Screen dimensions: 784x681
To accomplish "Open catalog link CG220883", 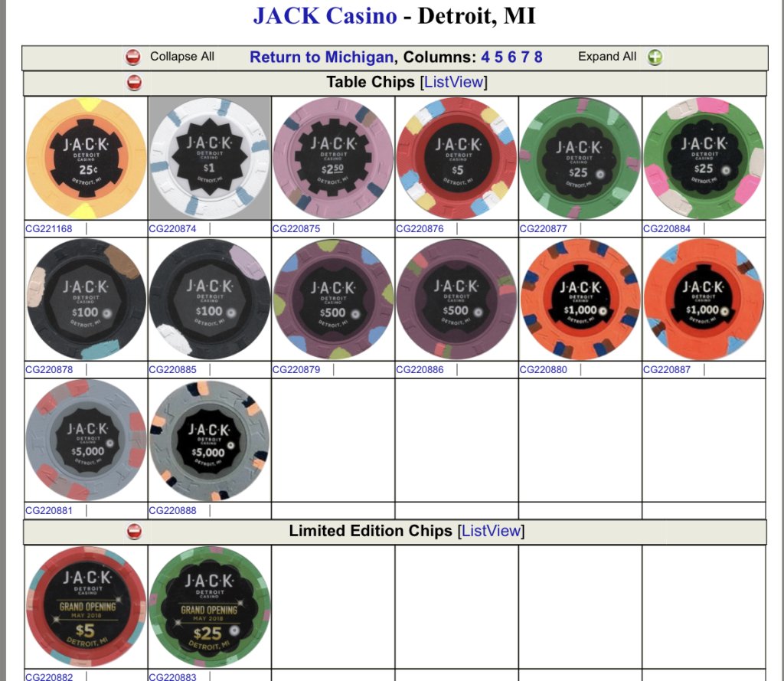I will coord(172,676).
